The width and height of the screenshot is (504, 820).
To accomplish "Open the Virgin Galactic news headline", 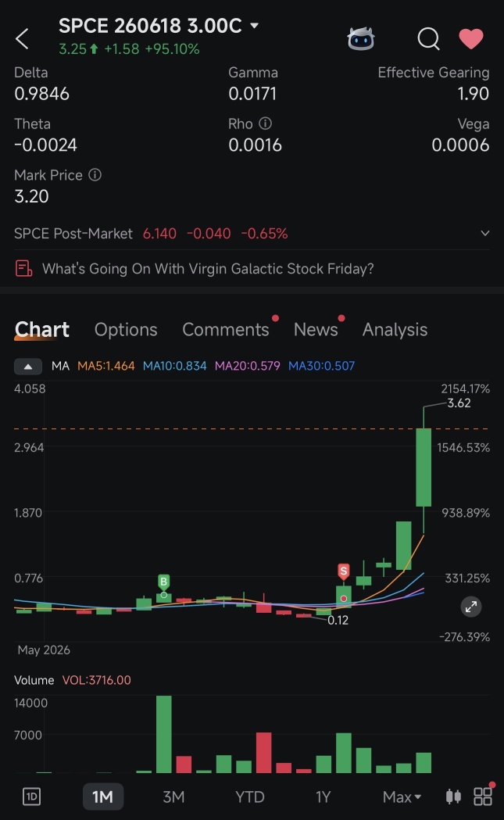I will (208, 269).
